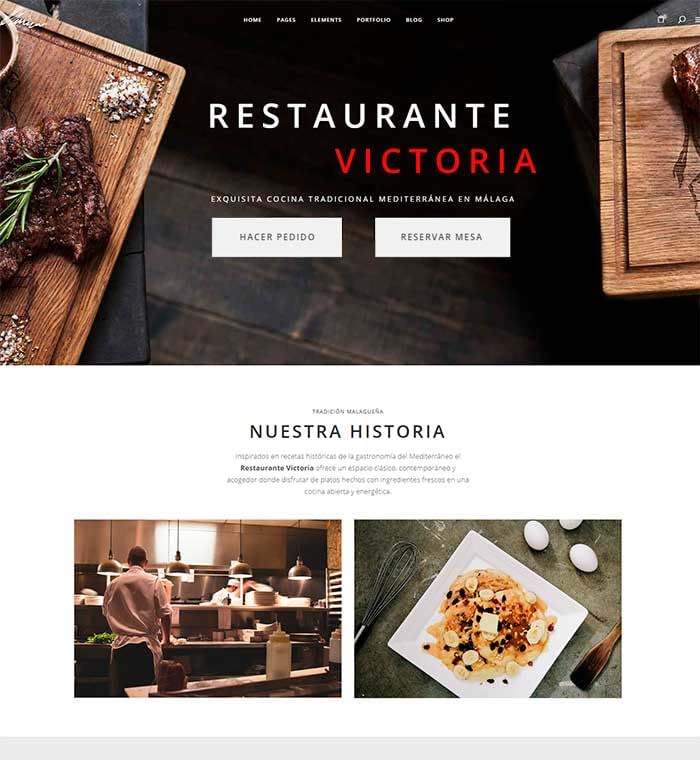
Task: Select the BLOG menu item
Action: tap(414, 20)
